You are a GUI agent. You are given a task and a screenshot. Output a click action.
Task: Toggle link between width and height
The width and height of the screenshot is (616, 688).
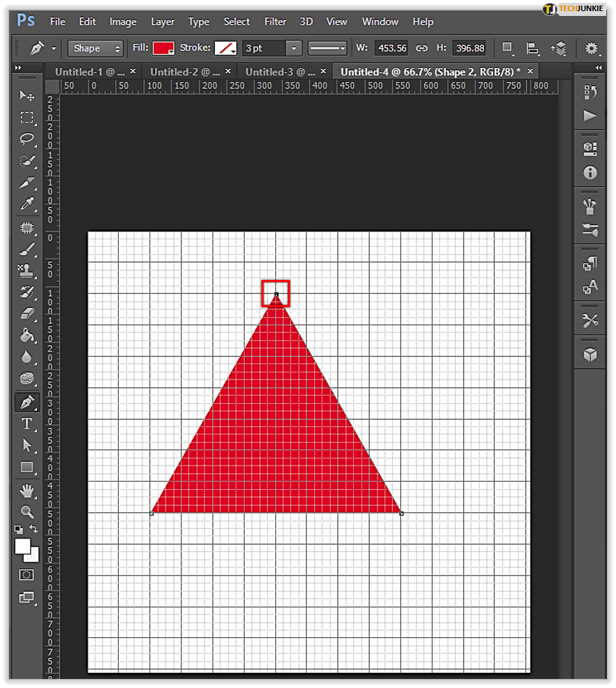pos(421,48)
